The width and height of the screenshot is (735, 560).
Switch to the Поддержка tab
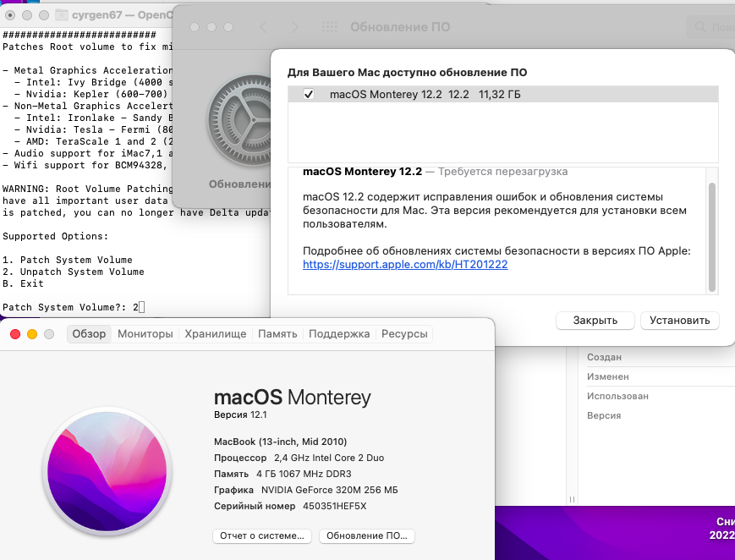(339, 334)
